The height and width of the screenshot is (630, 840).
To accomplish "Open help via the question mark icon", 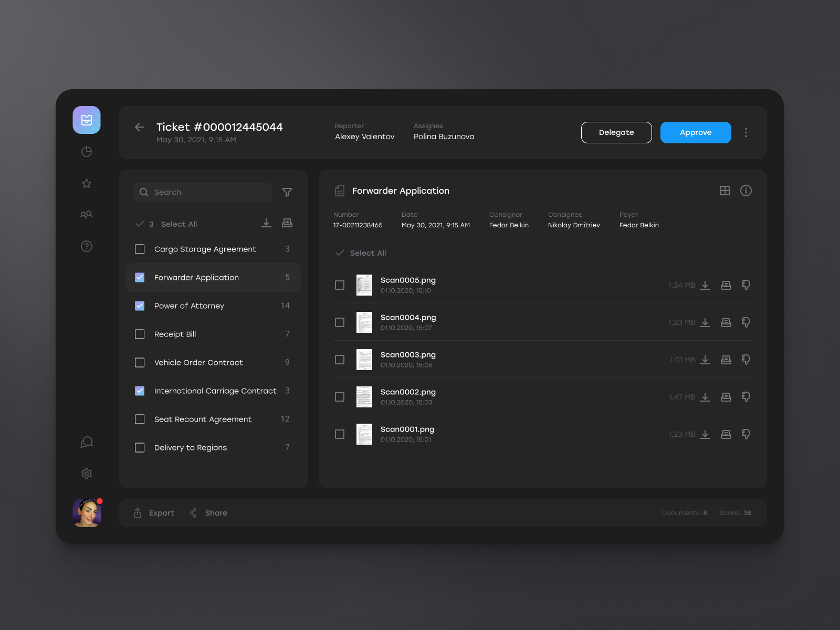I will pyautogui.click(x=87, y=246).
